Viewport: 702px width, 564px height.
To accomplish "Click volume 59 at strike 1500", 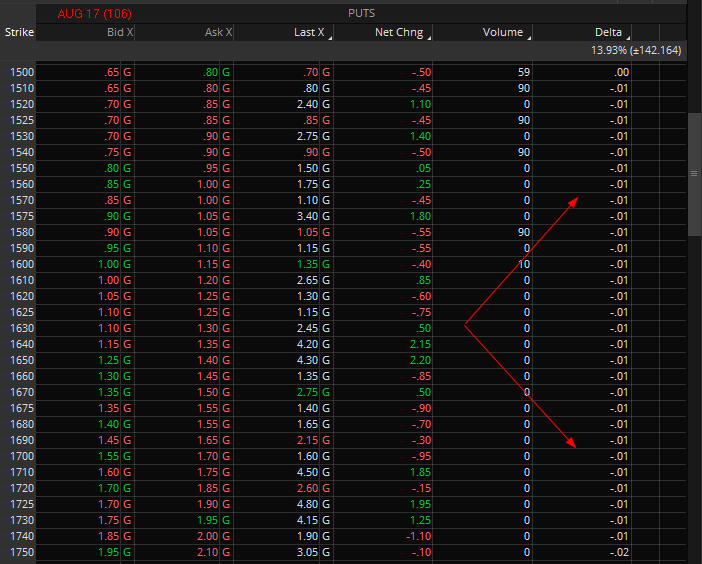I will pos(524,72).
